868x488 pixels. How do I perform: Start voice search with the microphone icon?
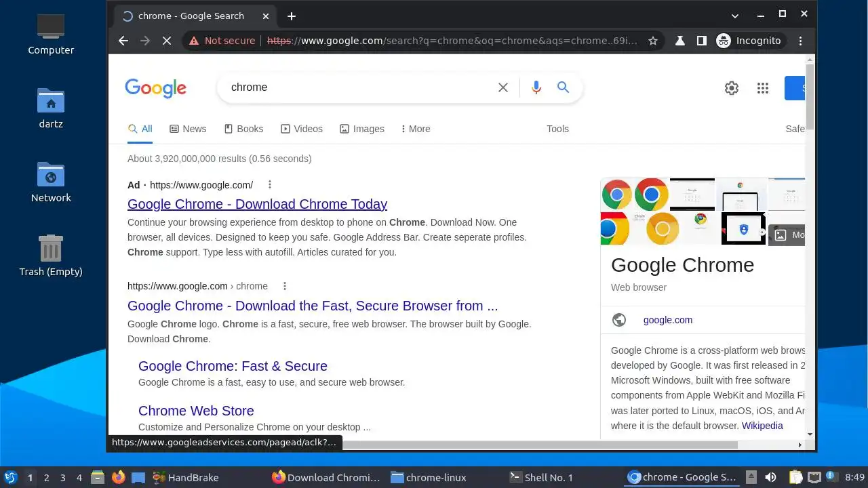coord(536,87)
